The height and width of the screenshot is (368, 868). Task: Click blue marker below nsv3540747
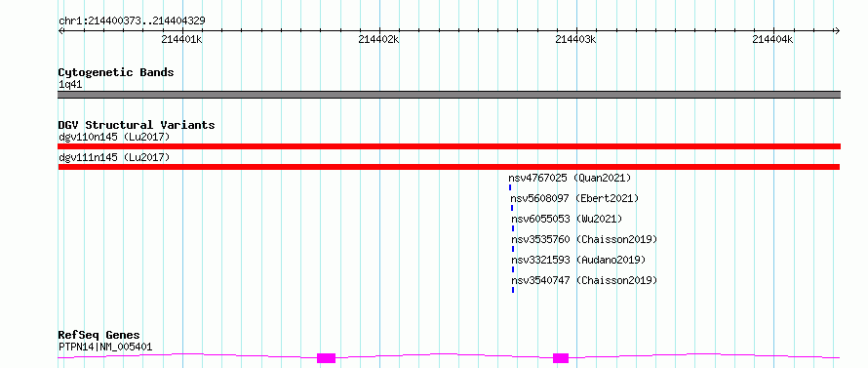point(513,290)
